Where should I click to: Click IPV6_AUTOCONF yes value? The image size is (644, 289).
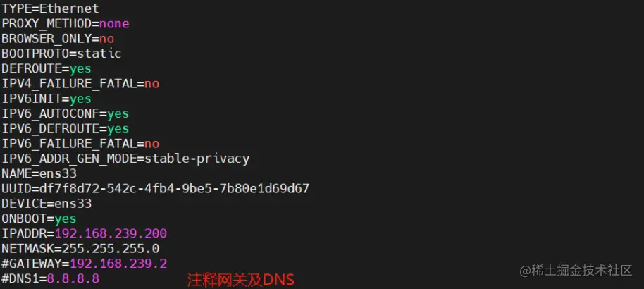click(x=118, y=114)
